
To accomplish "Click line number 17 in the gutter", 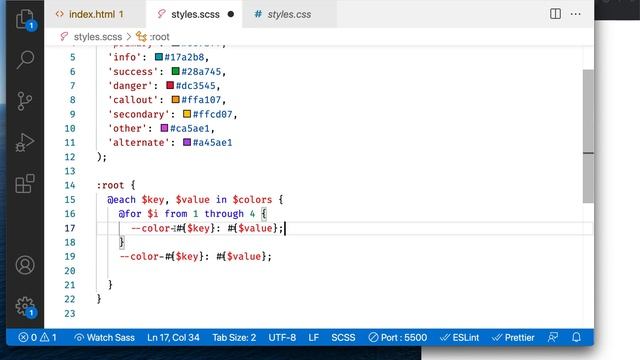I will (70, 228).
